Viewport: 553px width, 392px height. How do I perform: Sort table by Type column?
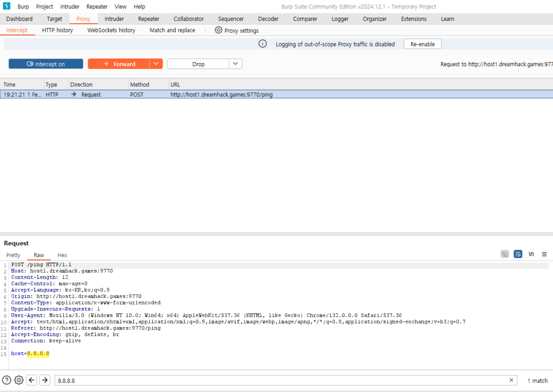[x=56, y=85]
